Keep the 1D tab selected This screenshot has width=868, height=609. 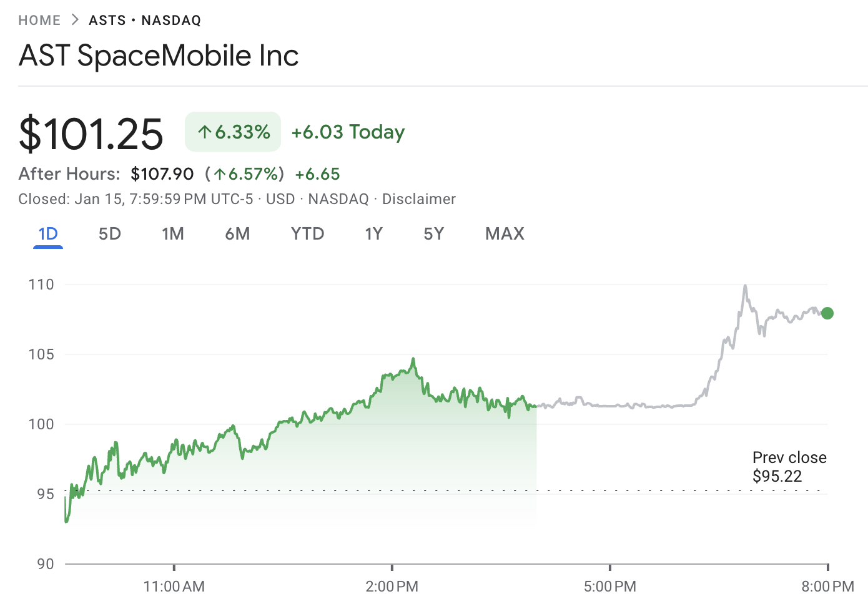47,233
